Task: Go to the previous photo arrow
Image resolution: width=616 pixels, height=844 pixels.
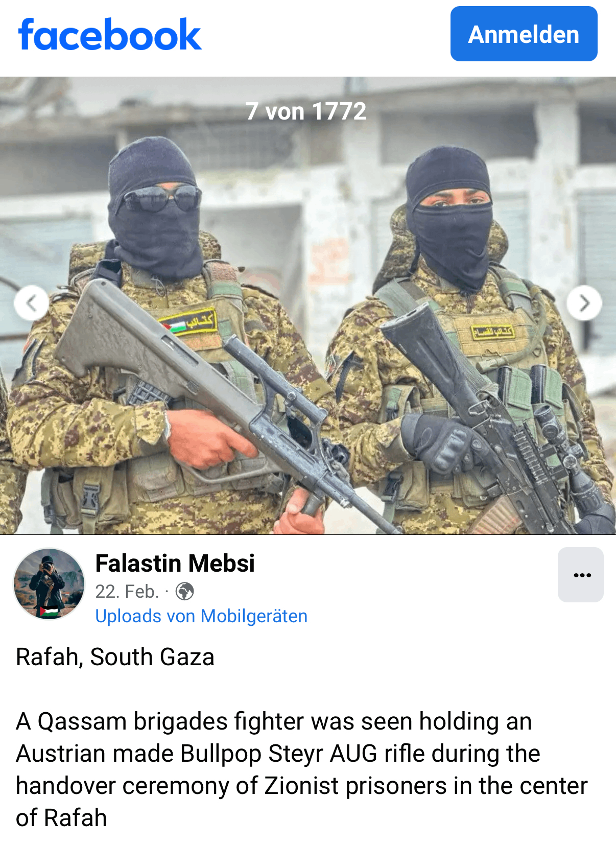Action: pyautogui.click(x=32, y=303)
